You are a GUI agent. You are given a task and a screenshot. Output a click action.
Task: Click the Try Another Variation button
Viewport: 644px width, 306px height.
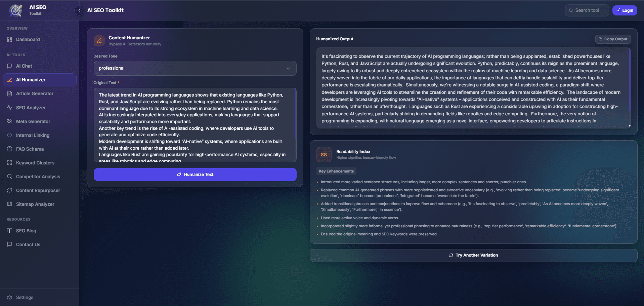pyautogui.click(x=473, y=255)
